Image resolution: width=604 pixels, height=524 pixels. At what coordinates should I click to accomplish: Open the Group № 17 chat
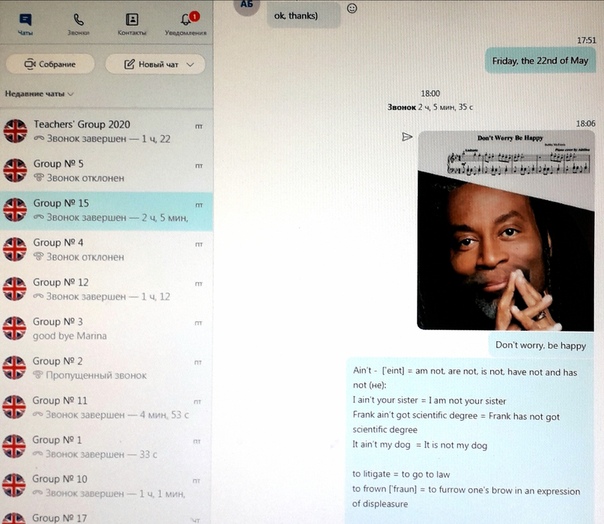coord(106,517)
